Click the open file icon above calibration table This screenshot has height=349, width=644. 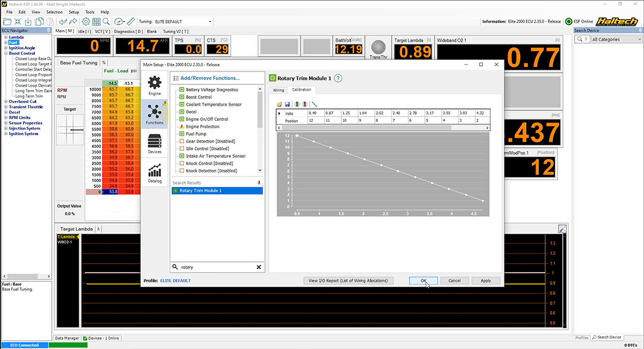[280, 104]
